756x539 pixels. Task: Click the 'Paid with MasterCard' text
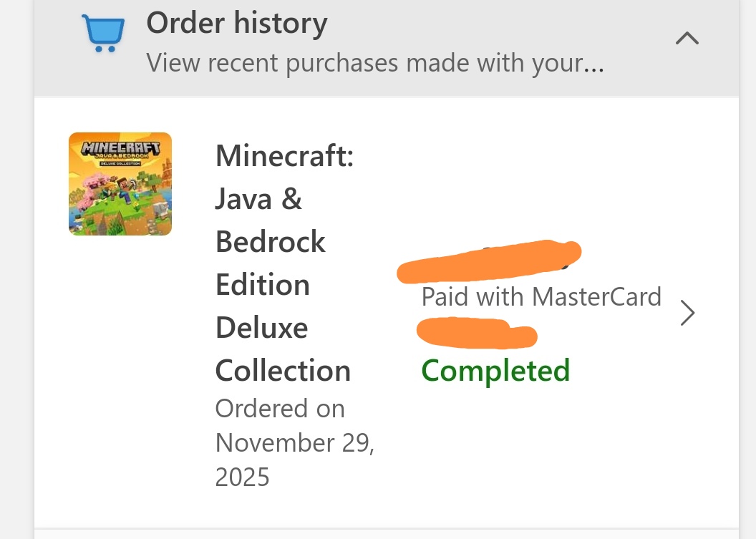tap(541, 296)
